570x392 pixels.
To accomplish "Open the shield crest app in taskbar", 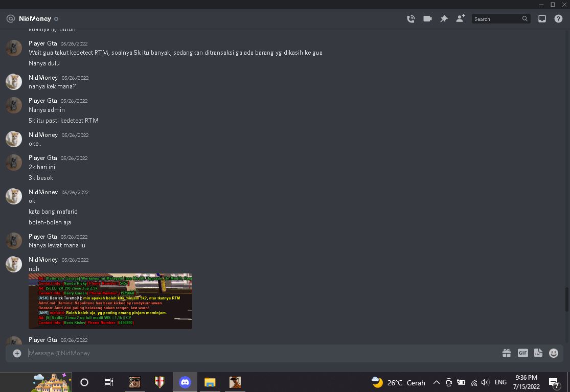I will (159, 382).
